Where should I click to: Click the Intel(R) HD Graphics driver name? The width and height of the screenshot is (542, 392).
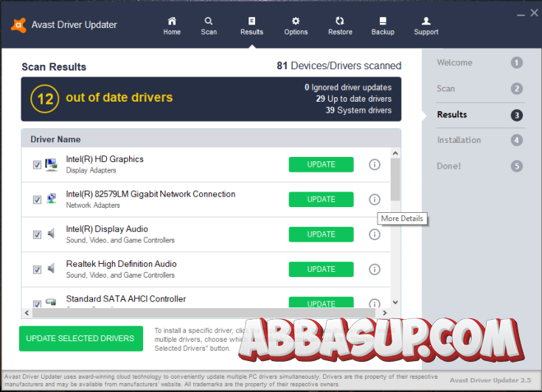point(105,159)
